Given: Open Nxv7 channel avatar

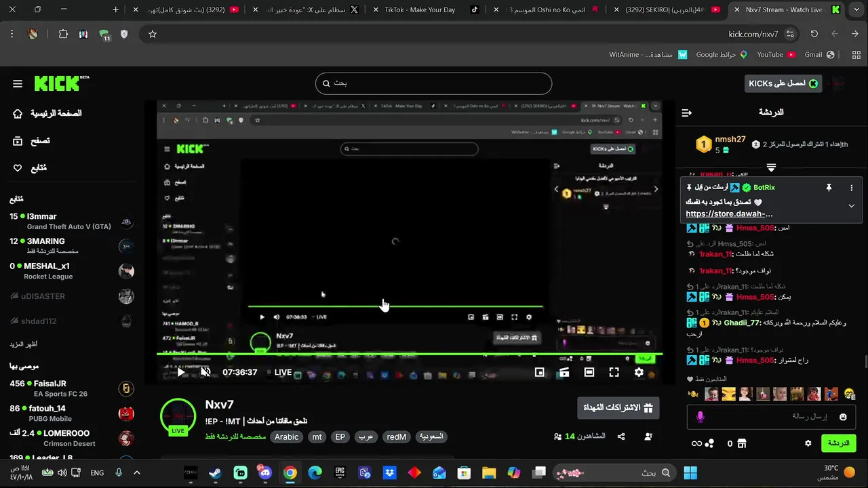Looking at the screenshot, I should (x=178, y=417).
